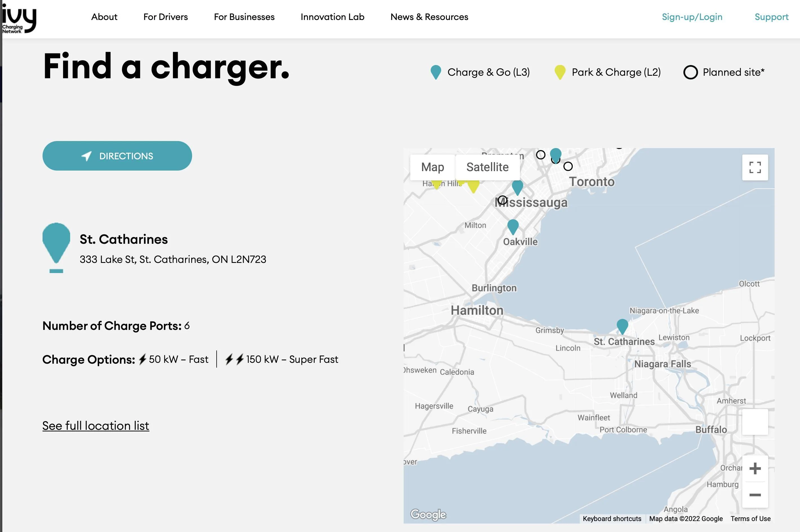Open the News & Resources menu
This screenshot has width=800, height=532.
pos(429,17)
